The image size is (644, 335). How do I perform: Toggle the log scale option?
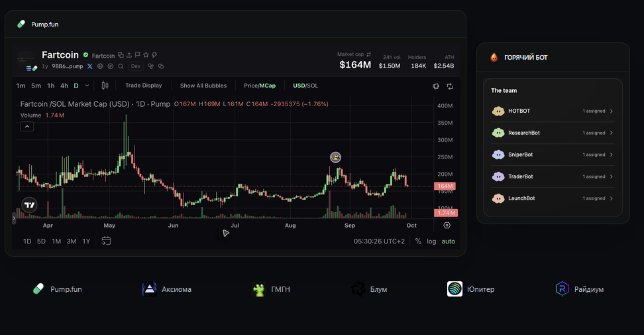431,241
